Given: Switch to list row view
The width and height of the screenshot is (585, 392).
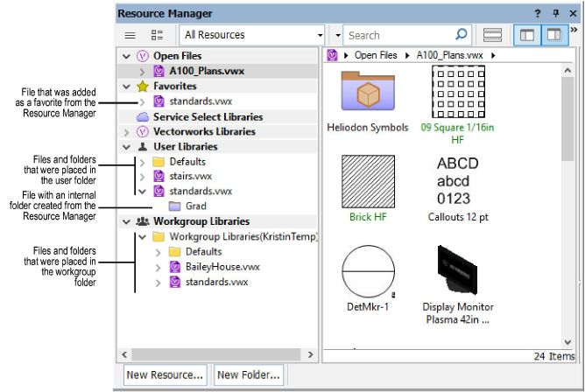Looking at the screenshot, I should 492,35.
